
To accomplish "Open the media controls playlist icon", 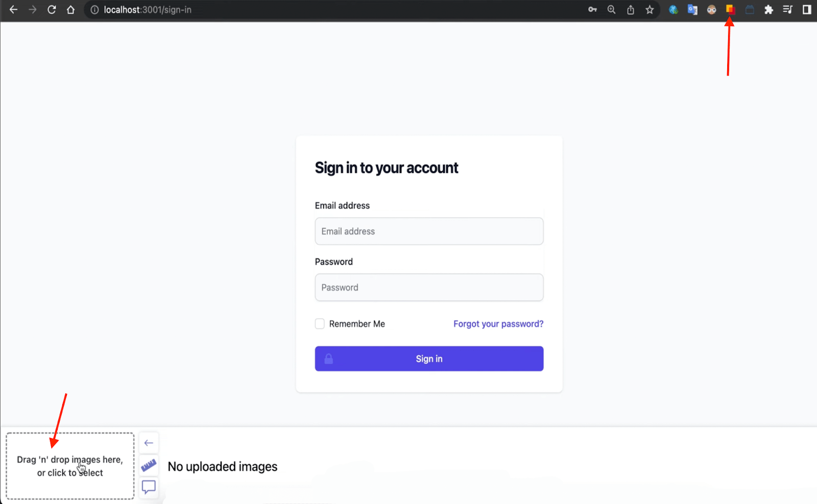I will pos(787,10).
